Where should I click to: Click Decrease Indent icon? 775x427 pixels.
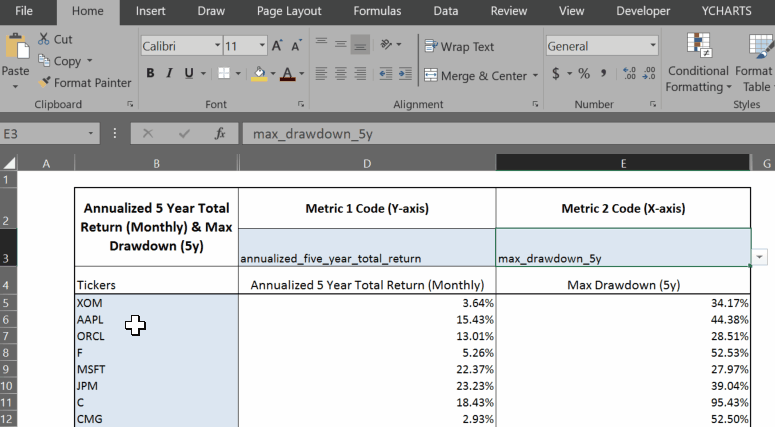pos(386,74)
